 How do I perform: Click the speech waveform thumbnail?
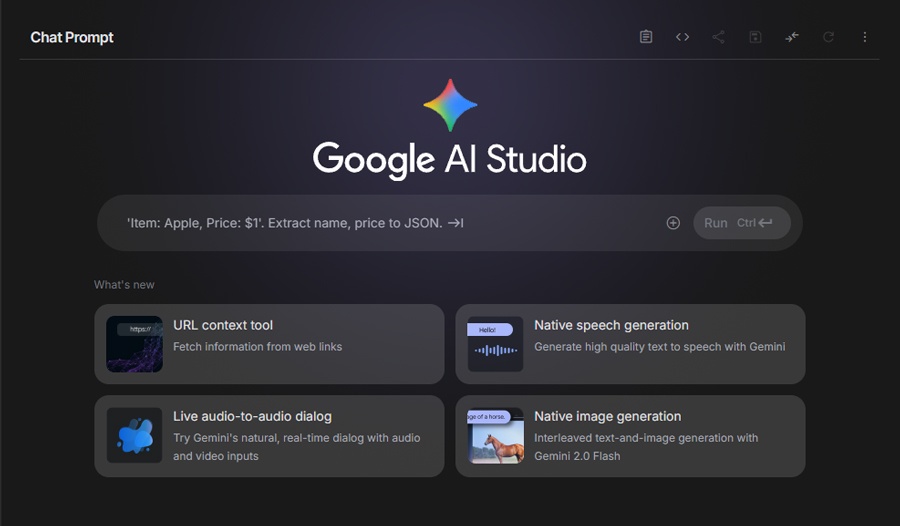tap(495, 344)
